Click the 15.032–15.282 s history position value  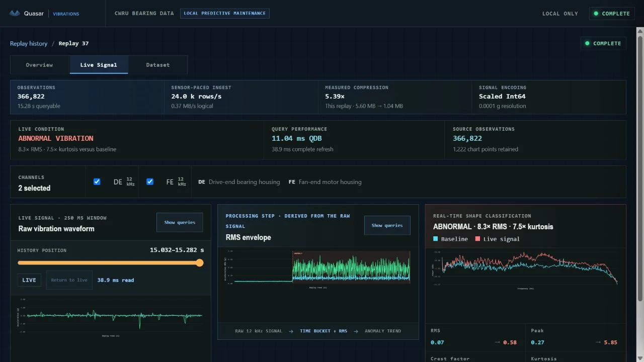[x=177, y=250]
